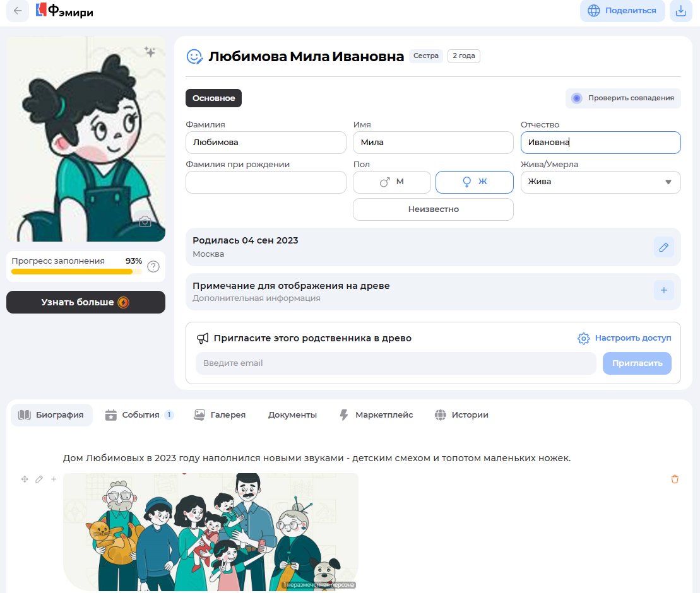Viewport: 700px width, 593px height.
Task: Click the smiley icon beside the name
Action: (x=194, y=57)
